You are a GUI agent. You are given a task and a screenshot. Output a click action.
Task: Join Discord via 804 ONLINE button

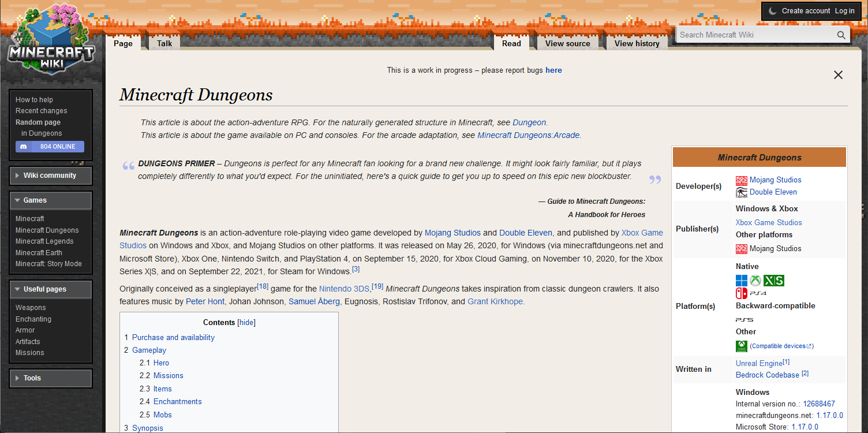50,147
